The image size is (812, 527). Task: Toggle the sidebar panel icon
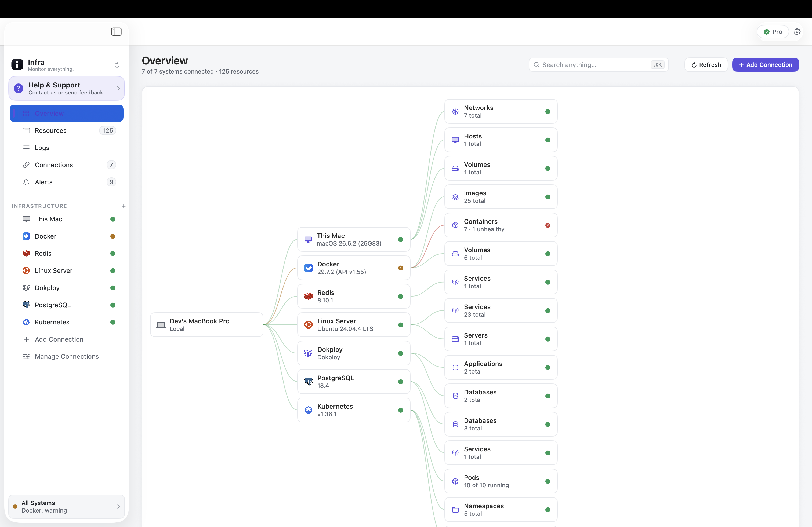[116, 32]
